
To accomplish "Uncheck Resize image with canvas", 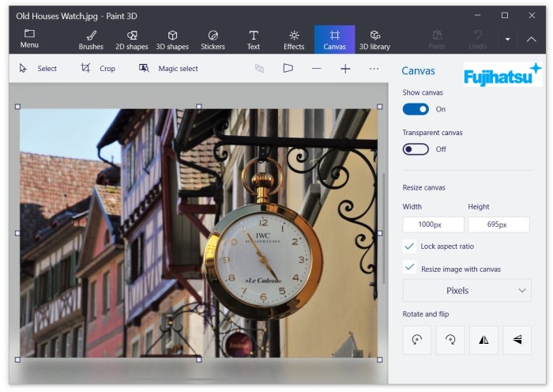I will tap(409, 268).
